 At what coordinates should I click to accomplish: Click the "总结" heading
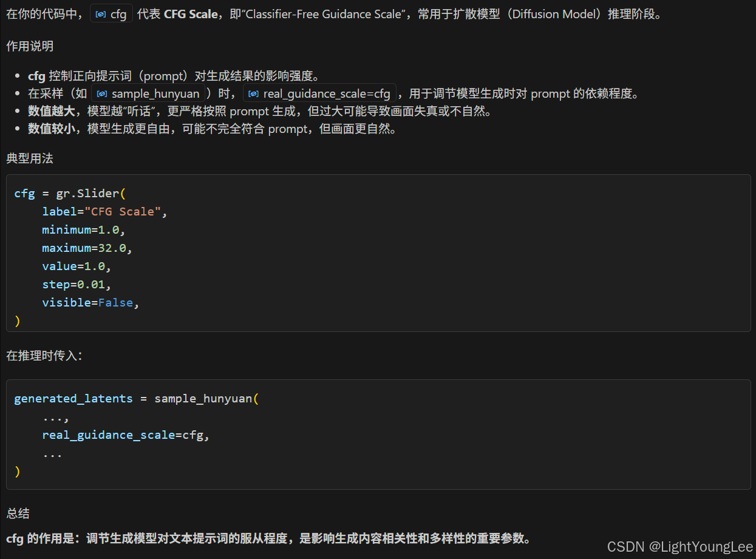pos(18,513)
